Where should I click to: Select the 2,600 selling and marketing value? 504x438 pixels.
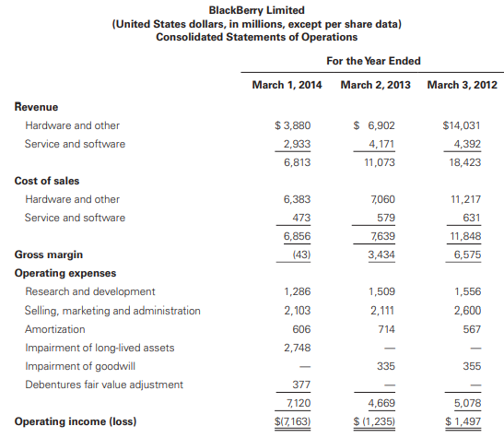click(467, 311)
